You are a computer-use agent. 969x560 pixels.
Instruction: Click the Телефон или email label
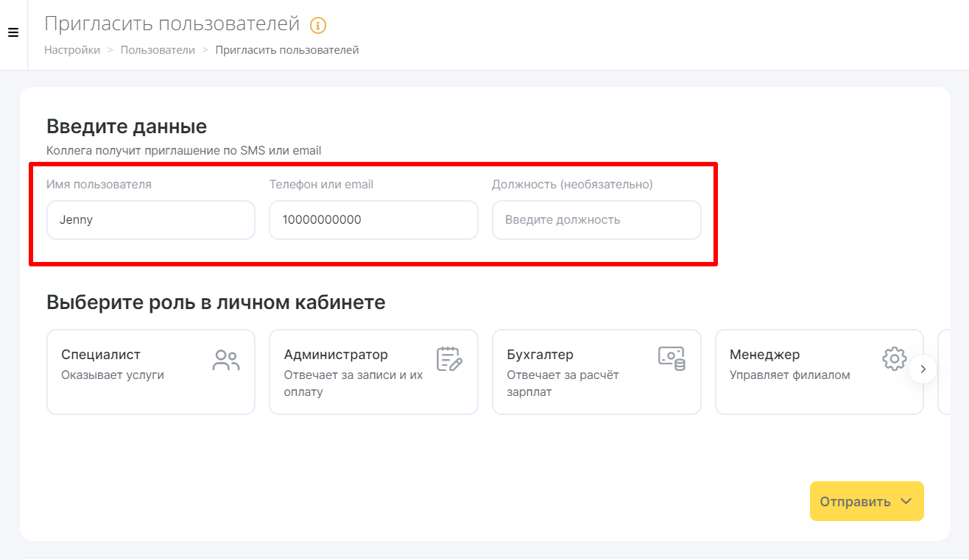321,184
